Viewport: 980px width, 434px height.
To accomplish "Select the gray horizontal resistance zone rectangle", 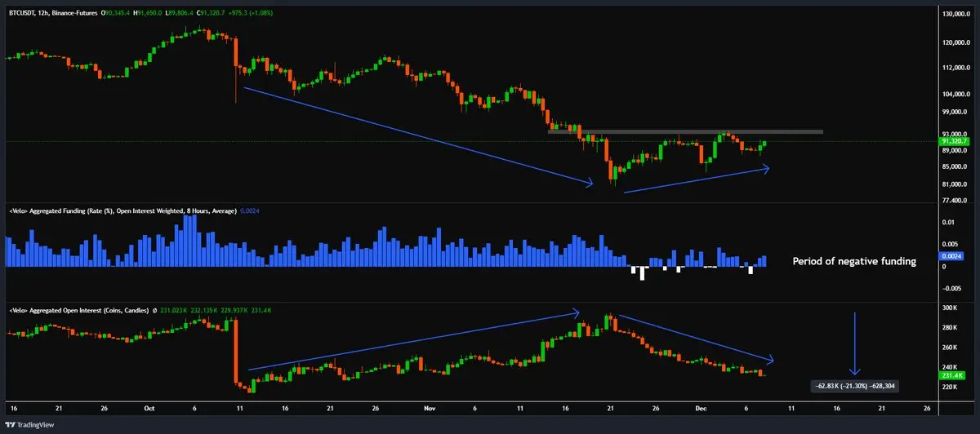I will coord(684,131).
